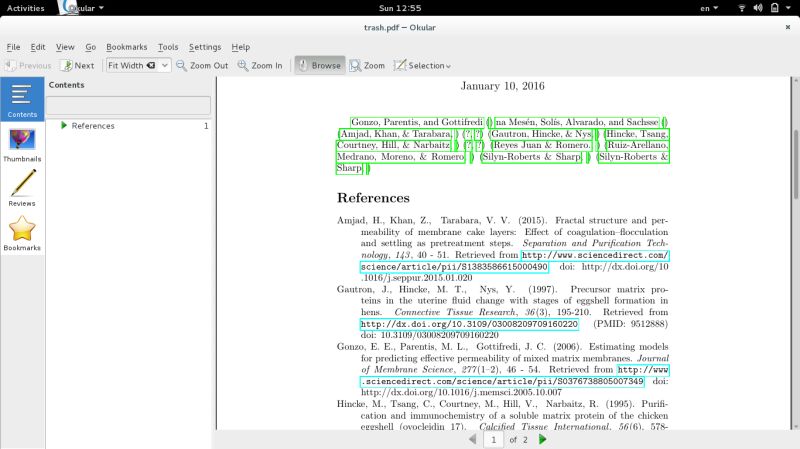Open the Edit menu
The height and width of the screenshot is (449, 800).
point(38,47)
